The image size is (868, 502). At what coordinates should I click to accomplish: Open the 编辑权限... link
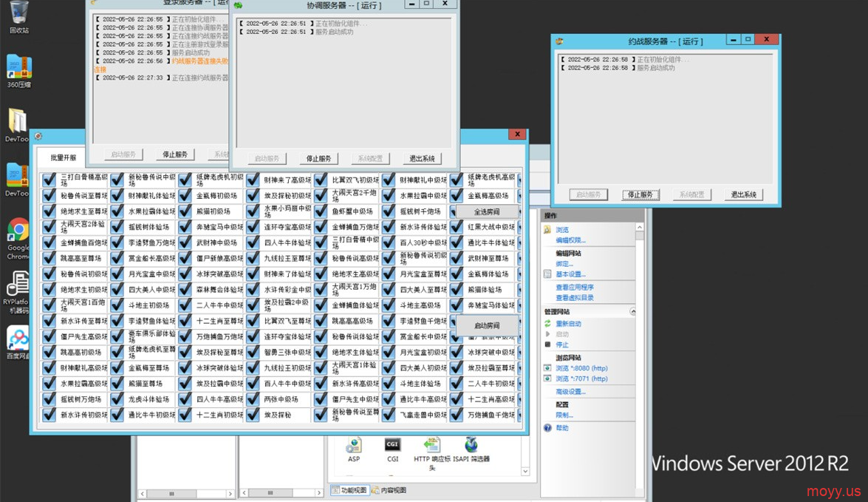(571, 240)
